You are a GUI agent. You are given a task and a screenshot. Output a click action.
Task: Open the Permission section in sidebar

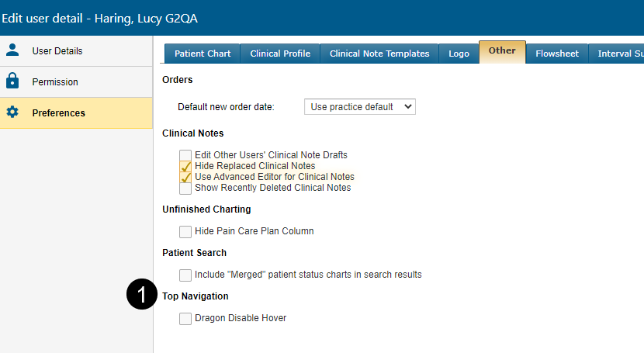pyautogui.click(x=55, y=82)
